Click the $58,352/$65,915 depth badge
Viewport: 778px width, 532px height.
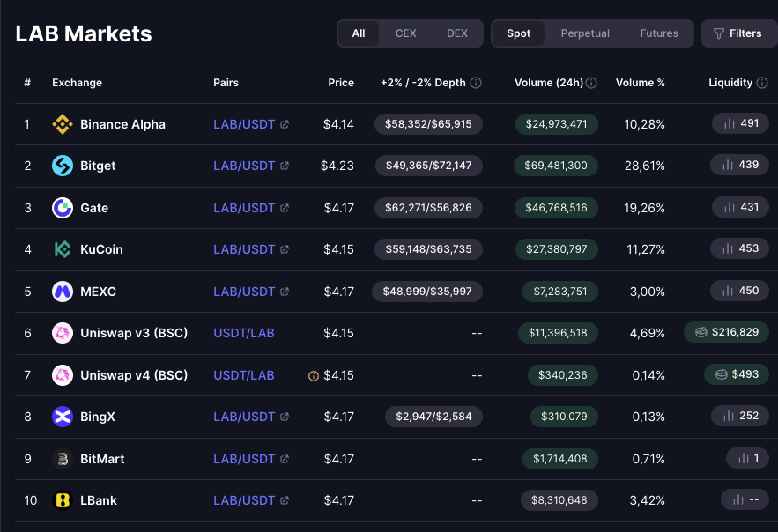pos(429,124)
